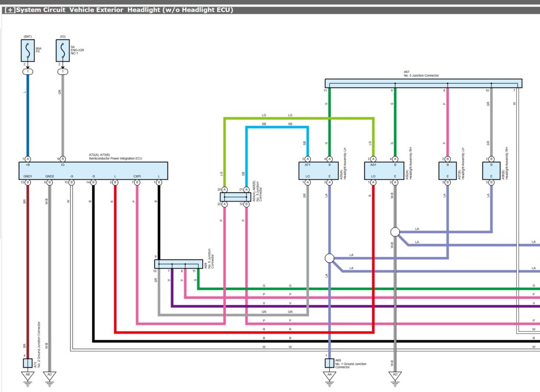Click the sky-blue SB horizontal wire segment
540x392 pixels.
tap(277, 127)
